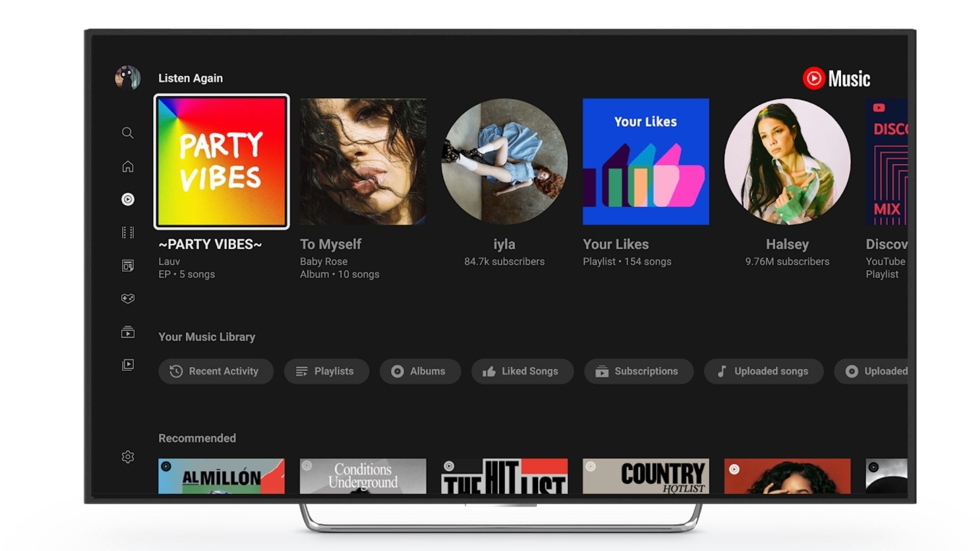Open Settings using the gear icon

click(x=128, y=458)
